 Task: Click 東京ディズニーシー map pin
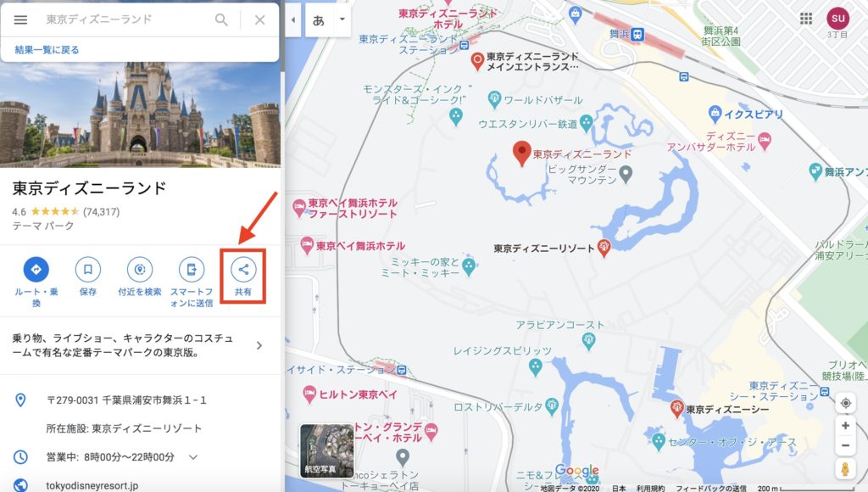click(676, 409)
